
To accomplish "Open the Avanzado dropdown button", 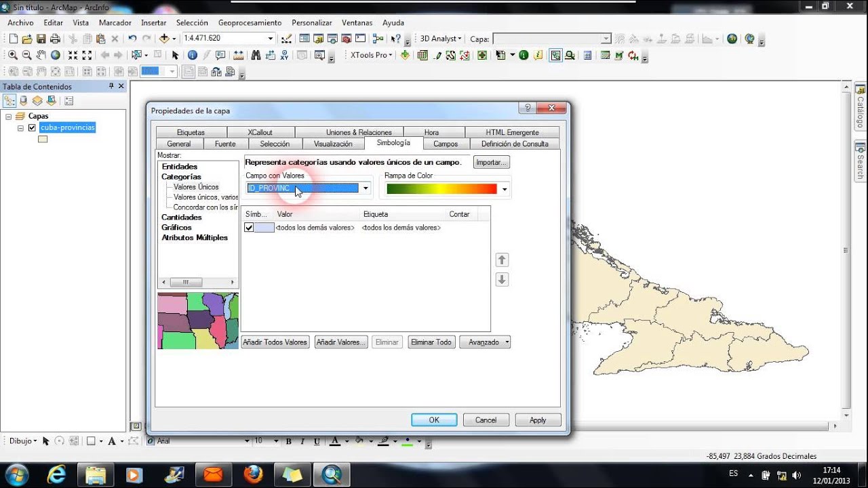I will tap(485, 342).
